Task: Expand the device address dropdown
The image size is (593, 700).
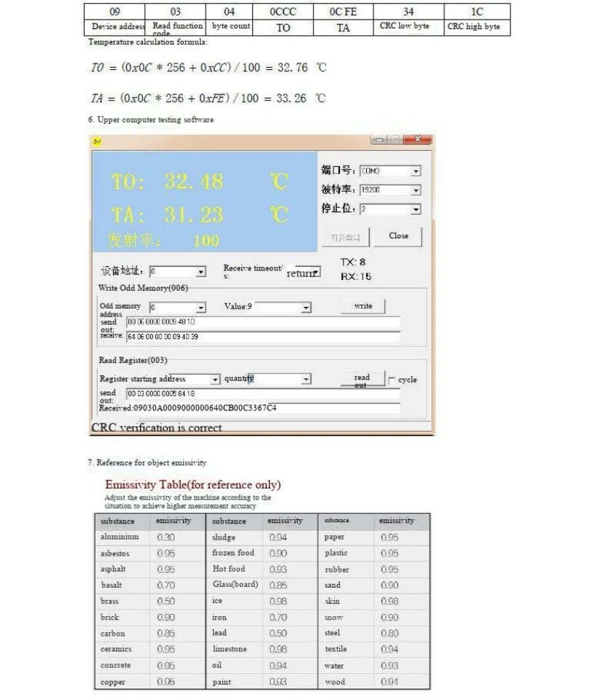Action: 201,271
